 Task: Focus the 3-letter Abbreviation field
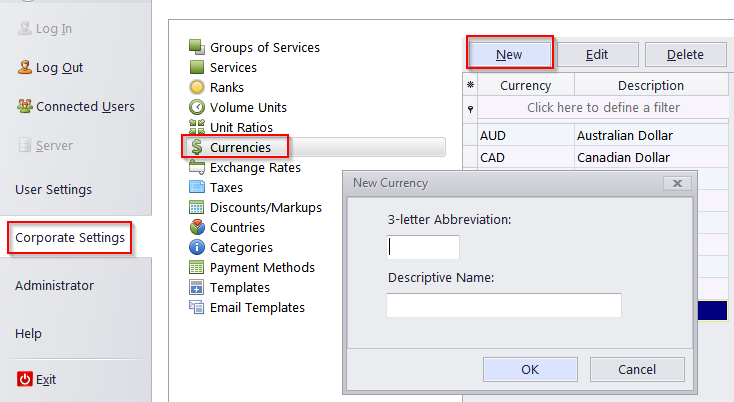[x=423, y=247]
